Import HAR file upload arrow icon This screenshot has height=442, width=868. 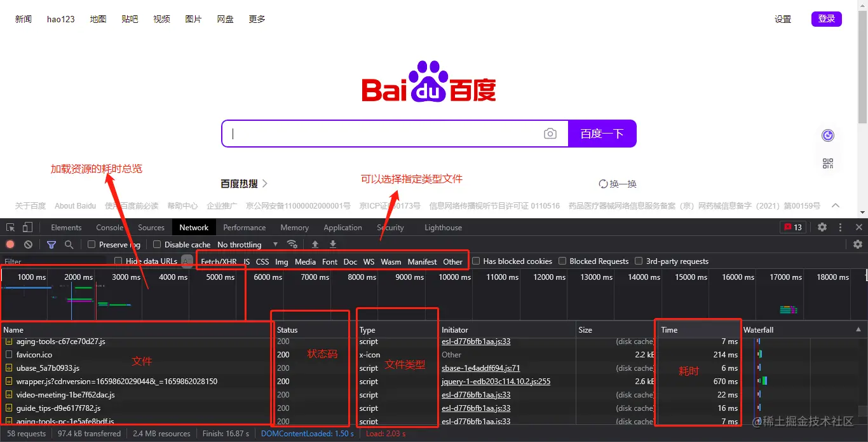315,244
